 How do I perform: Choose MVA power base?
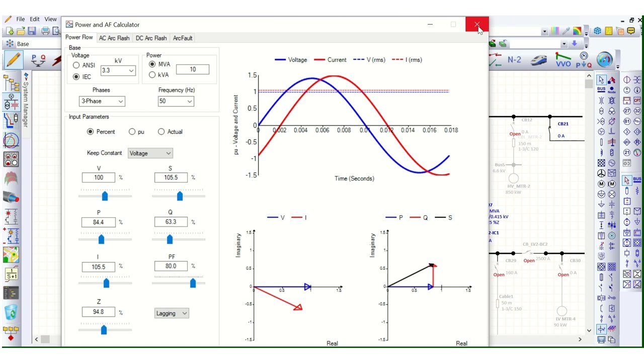152,64
